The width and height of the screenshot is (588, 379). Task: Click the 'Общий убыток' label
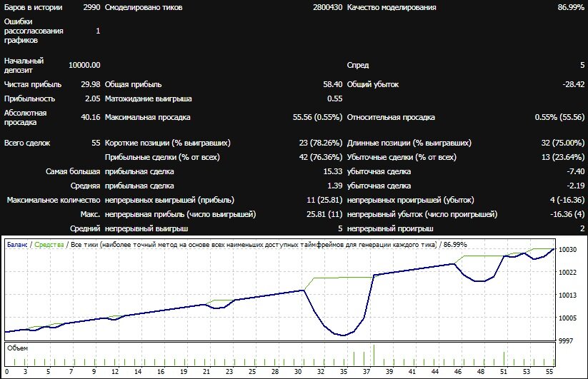point(373,84)
